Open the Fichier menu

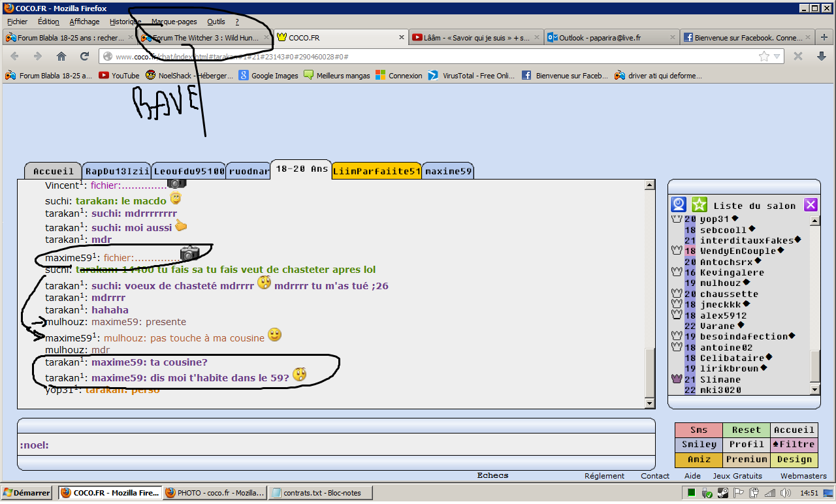pyautogui.click(x=17, y=22)
